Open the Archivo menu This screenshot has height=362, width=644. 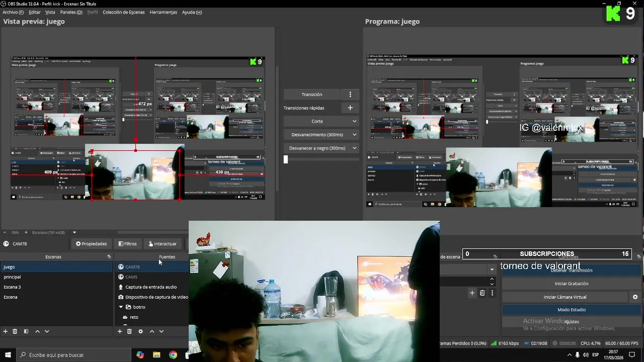pos(13,12)
